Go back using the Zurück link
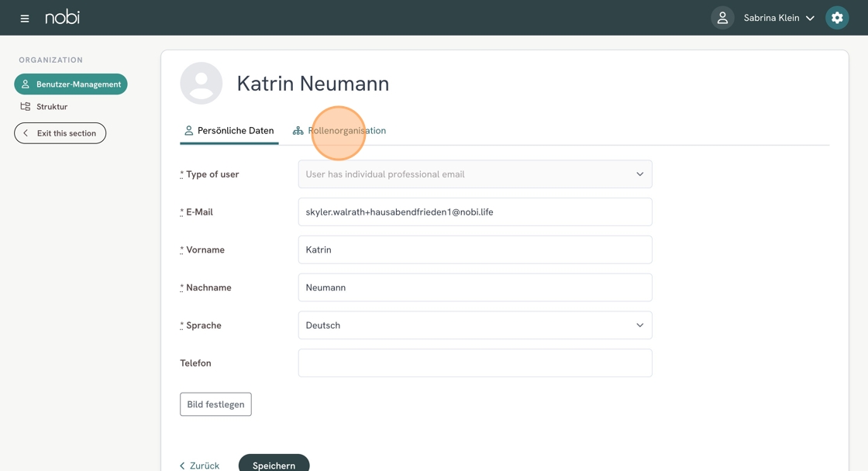Image resolution: width=868 pixels, height=471 pixels. click(x=200, y=466)
